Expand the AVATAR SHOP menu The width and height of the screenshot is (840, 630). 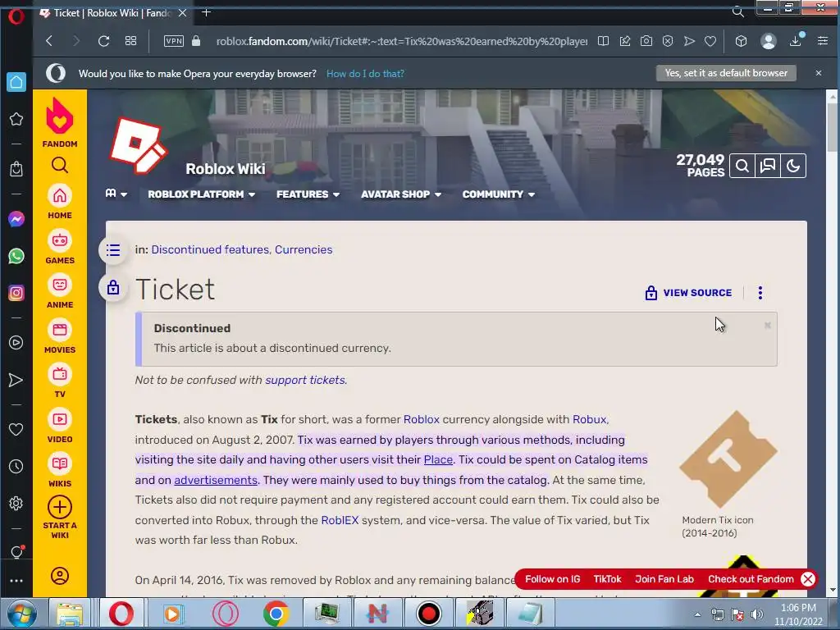click(400, 194)
